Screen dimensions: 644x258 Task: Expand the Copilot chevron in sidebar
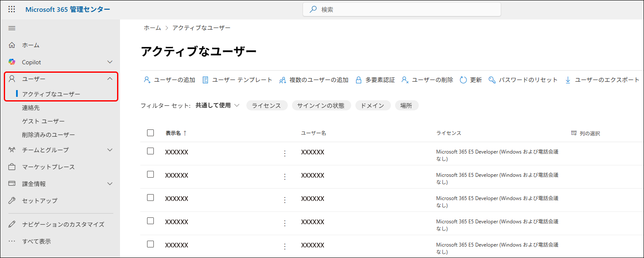point(110,62)
